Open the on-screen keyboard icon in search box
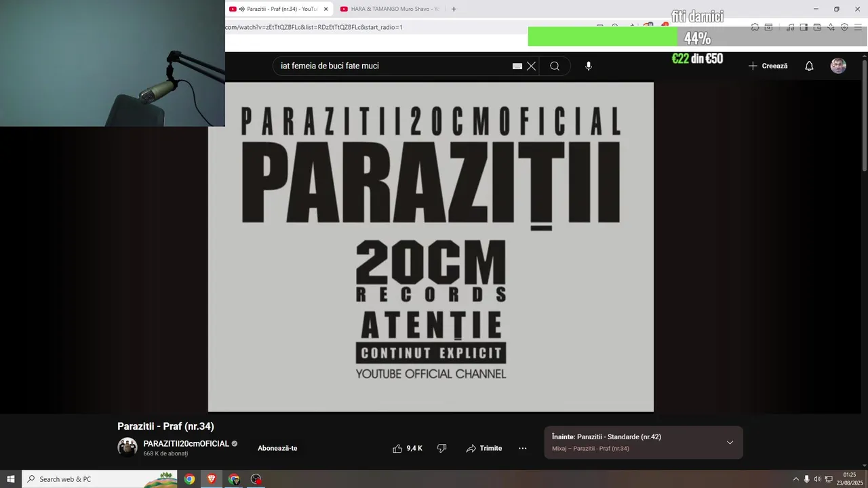Screen dimensions: 868x488 tap(517, 66)
